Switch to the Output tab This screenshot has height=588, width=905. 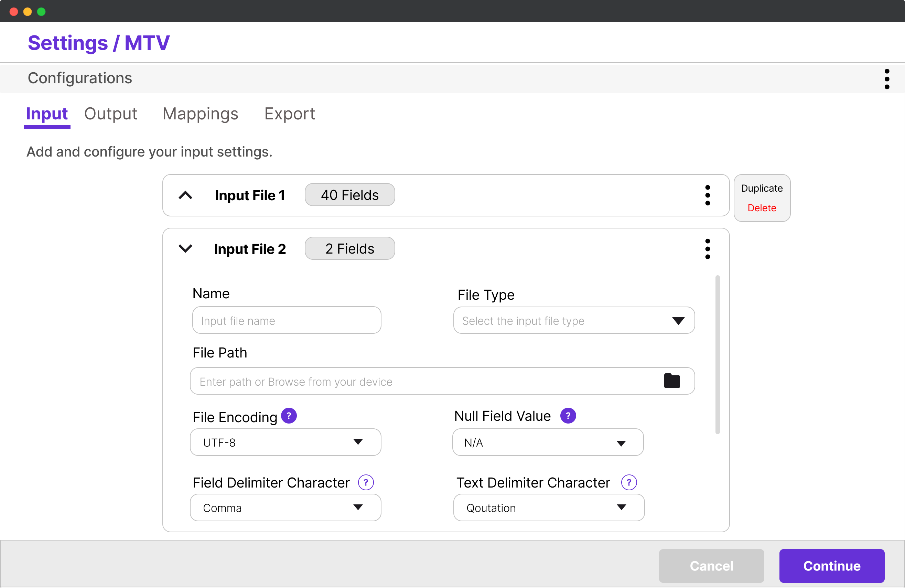[x=110, y=114]
